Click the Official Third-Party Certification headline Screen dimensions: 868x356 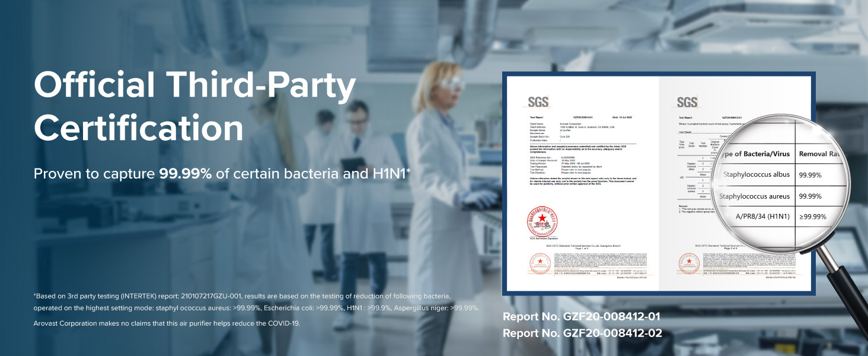(194, 106)
